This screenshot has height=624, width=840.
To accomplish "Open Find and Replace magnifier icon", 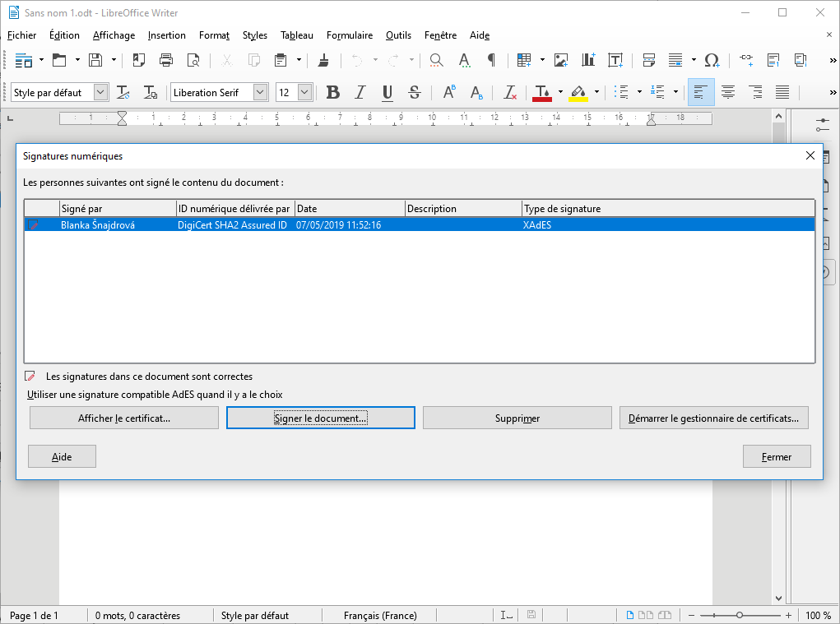I will click(436, 60).
